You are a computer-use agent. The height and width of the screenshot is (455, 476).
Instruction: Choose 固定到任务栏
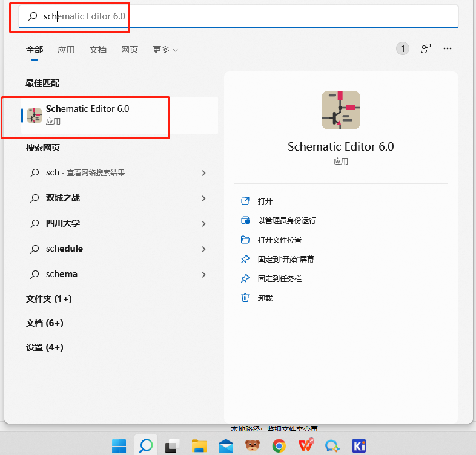pyautogui.click(x=280, y=279)
